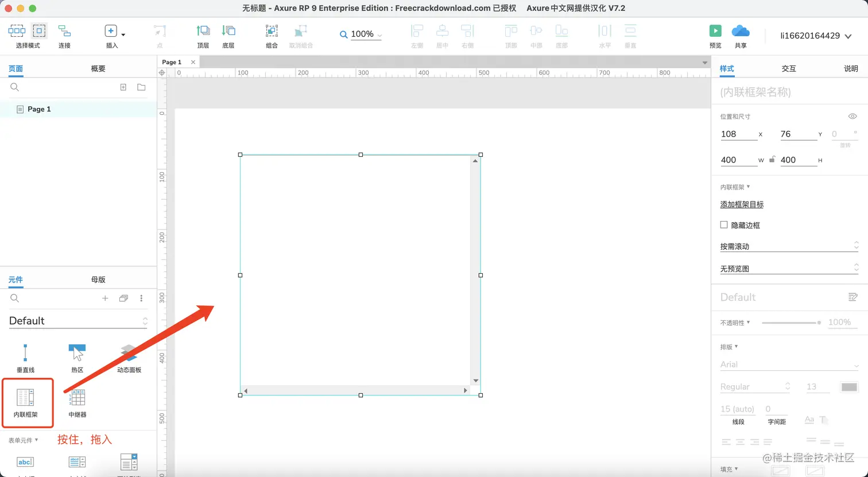Click the search icon in pages panel
This screenshot has height=477, width=868.
point(15,87)
